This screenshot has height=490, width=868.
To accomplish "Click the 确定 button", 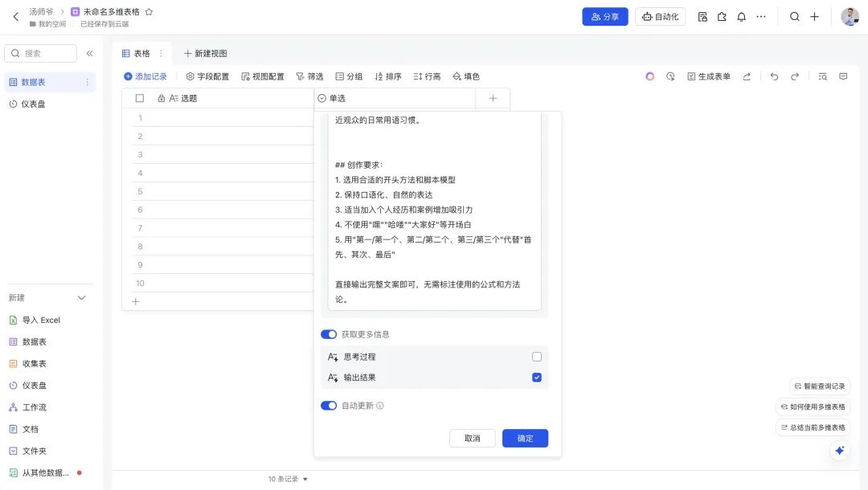I will click(525, 438).
